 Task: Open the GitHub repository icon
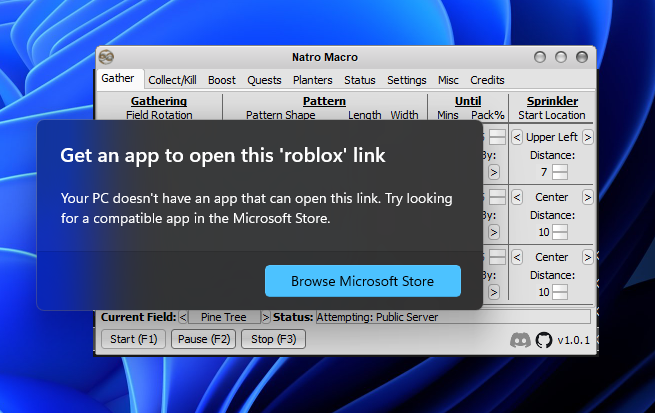(x=544, y=340)
